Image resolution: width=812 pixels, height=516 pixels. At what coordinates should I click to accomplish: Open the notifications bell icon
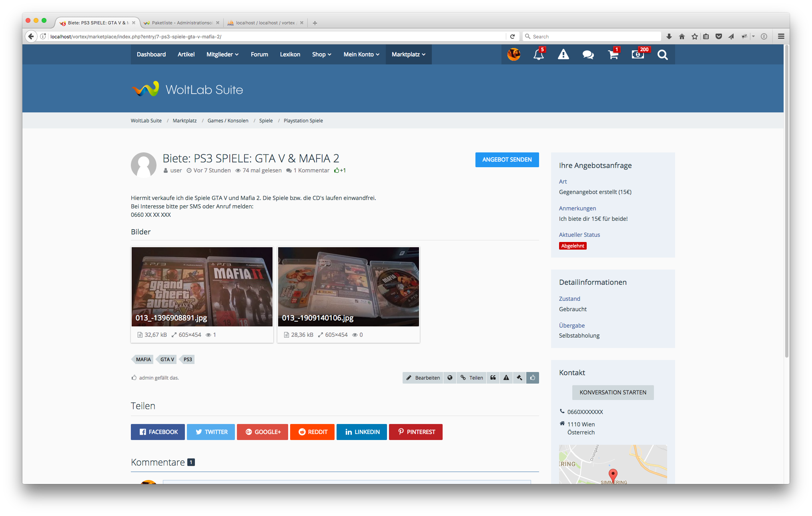pyautogui.click(x=538, y=54)
